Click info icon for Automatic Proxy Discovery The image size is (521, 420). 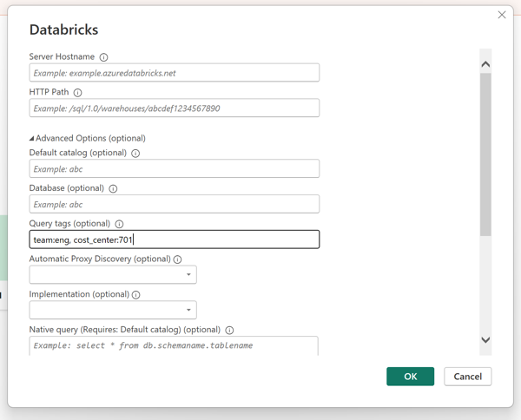177,259
